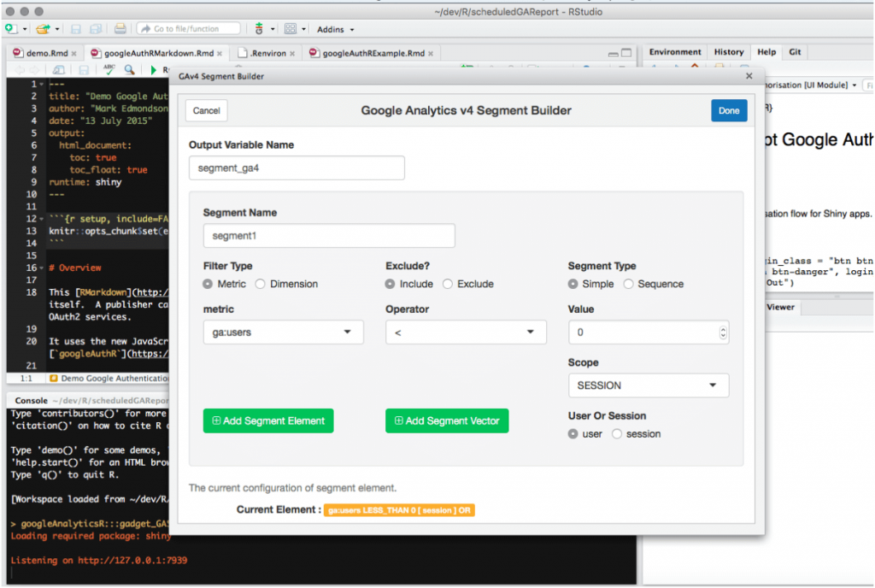This screenshot has width=875, height=588.
Task: Click the blue Done button
Action: (x=729, y=110)
